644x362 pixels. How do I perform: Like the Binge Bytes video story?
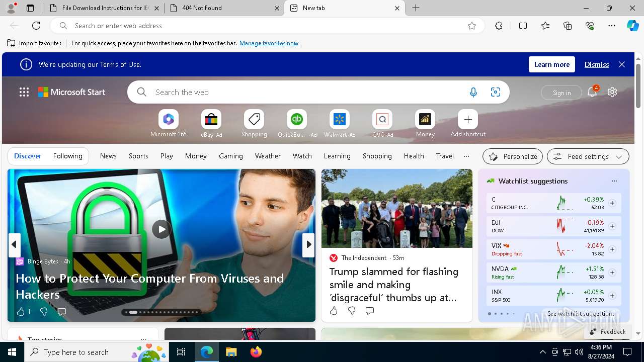21,312
